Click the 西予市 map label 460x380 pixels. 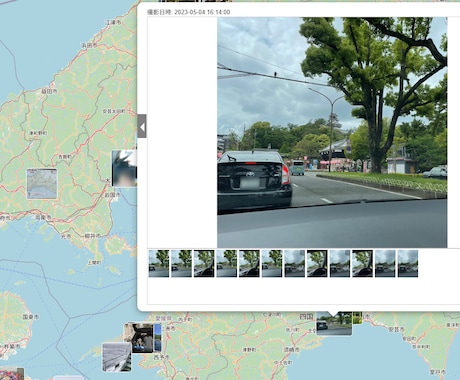point(161,357)
